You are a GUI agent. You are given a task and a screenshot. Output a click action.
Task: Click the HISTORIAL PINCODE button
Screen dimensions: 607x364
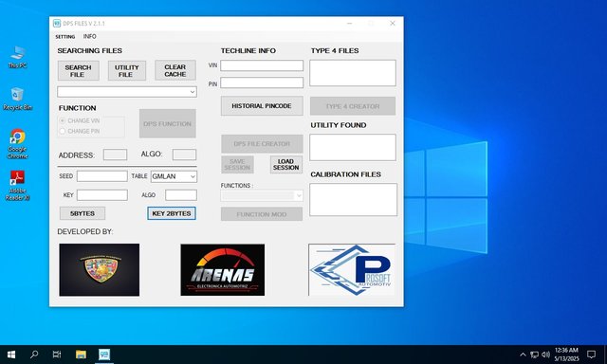pyautogui.click(x=262, y=105)
